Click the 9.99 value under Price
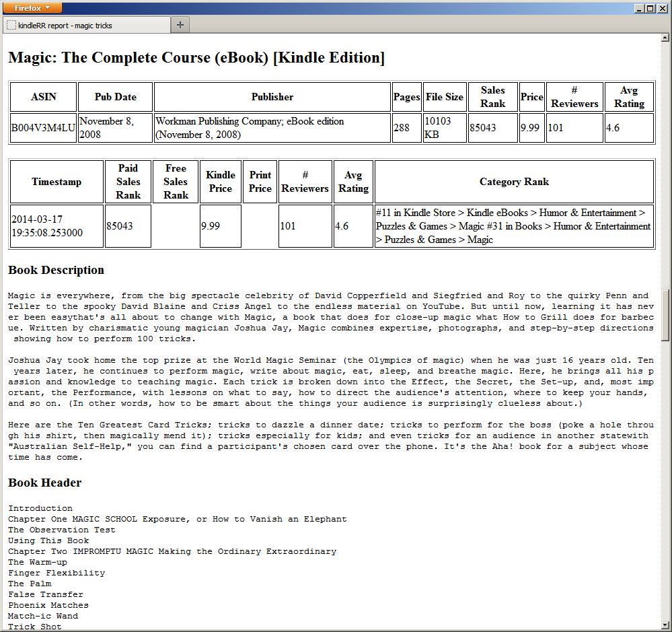 tap(532, 128)
